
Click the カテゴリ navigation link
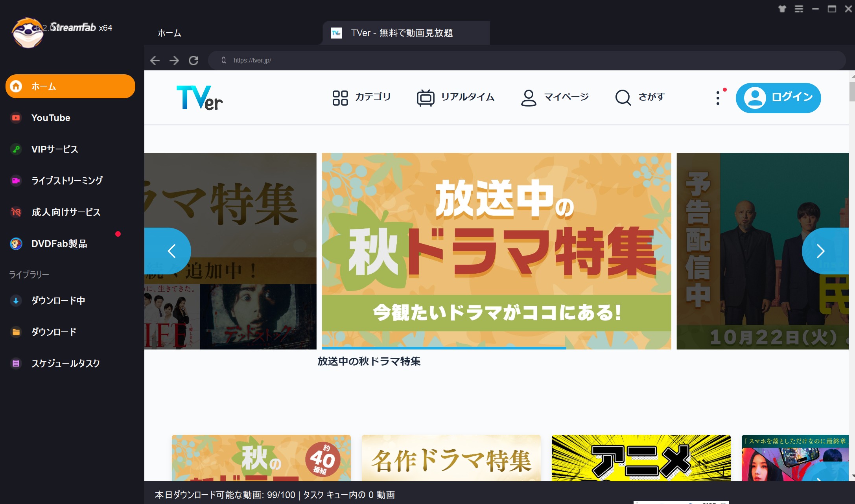373,97
